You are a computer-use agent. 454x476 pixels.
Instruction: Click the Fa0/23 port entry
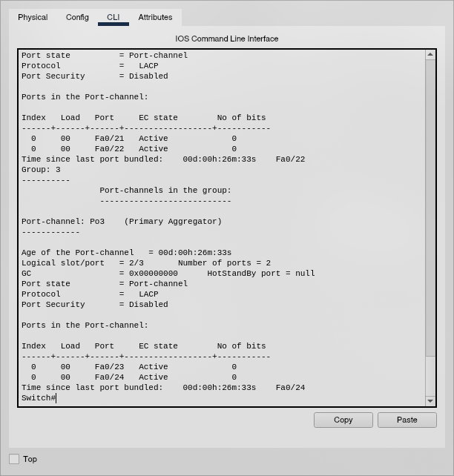click(110, 367)
